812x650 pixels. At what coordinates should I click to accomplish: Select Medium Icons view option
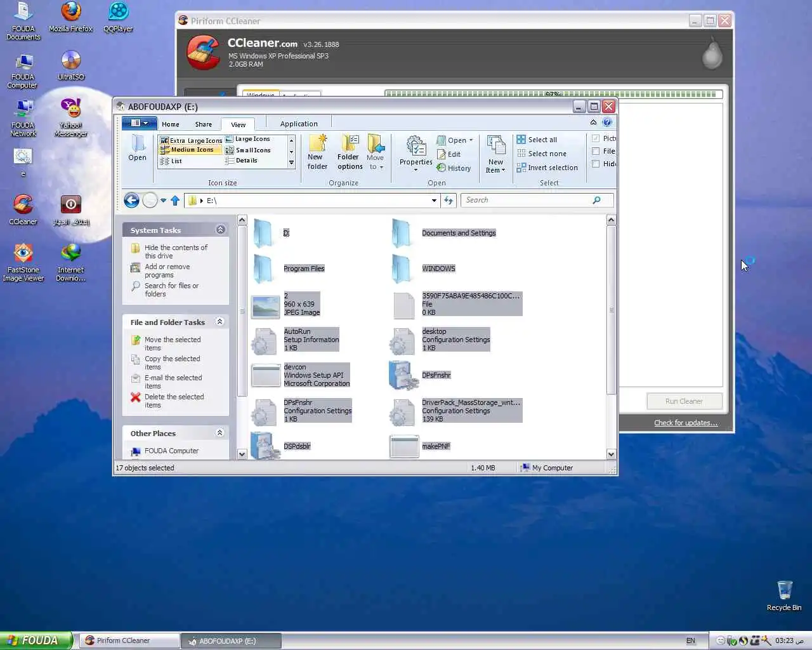tap(191, 150)
